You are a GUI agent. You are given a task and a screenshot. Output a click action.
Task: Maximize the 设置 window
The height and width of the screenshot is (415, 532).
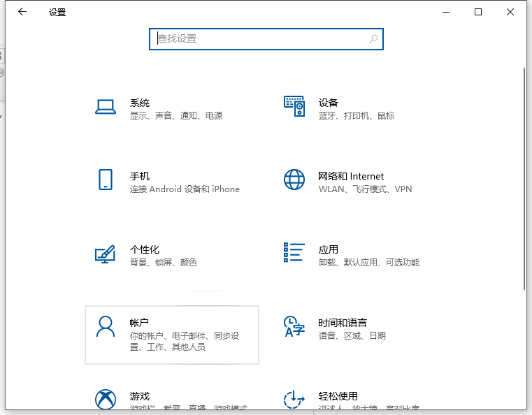click(478, 12)
